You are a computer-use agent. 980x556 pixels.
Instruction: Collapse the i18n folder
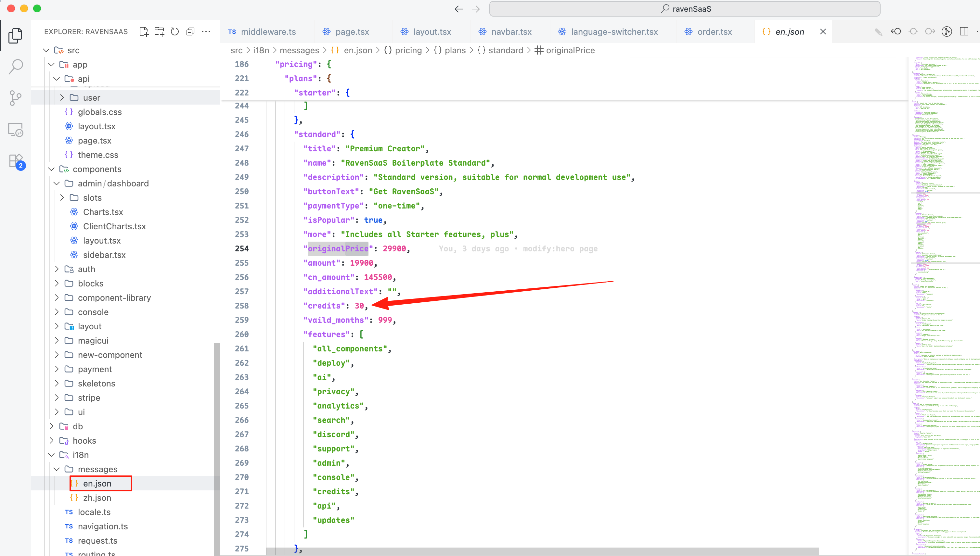click(52, 455)
